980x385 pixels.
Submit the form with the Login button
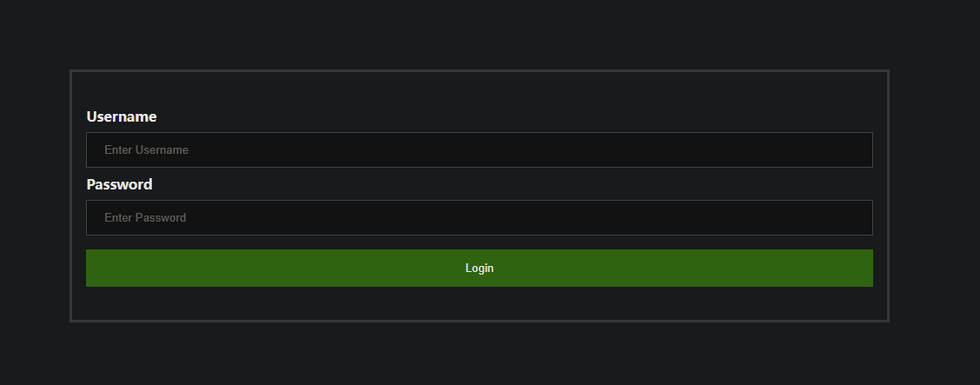click(479, 268)
